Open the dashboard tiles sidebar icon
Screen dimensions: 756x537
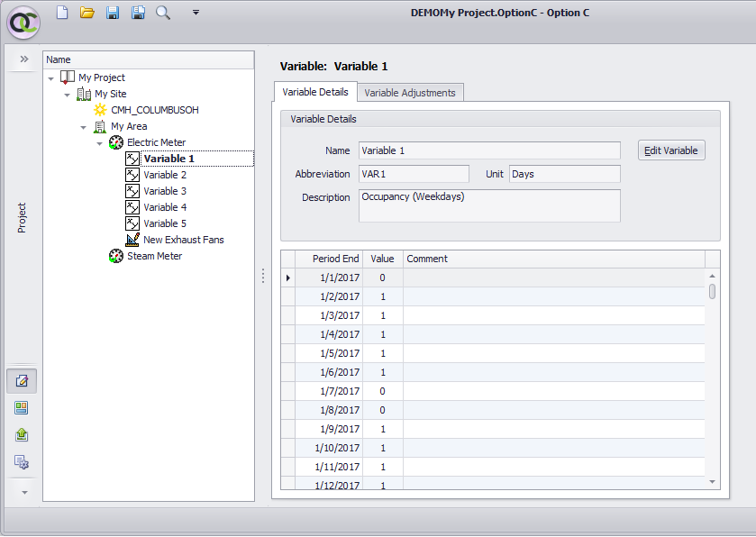22,408
